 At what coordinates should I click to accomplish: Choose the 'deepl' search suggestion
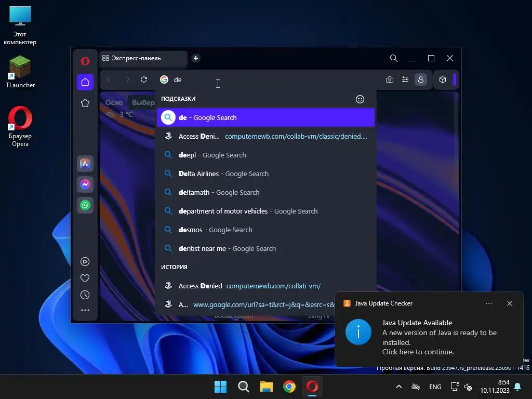(265, 155)
